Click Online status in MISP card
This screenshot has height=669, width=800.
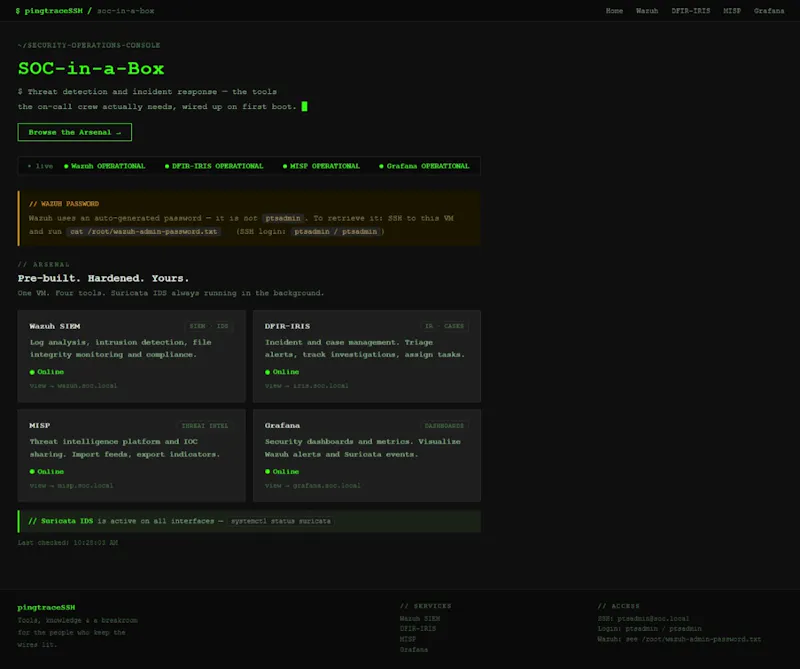(x=47, y=472)
